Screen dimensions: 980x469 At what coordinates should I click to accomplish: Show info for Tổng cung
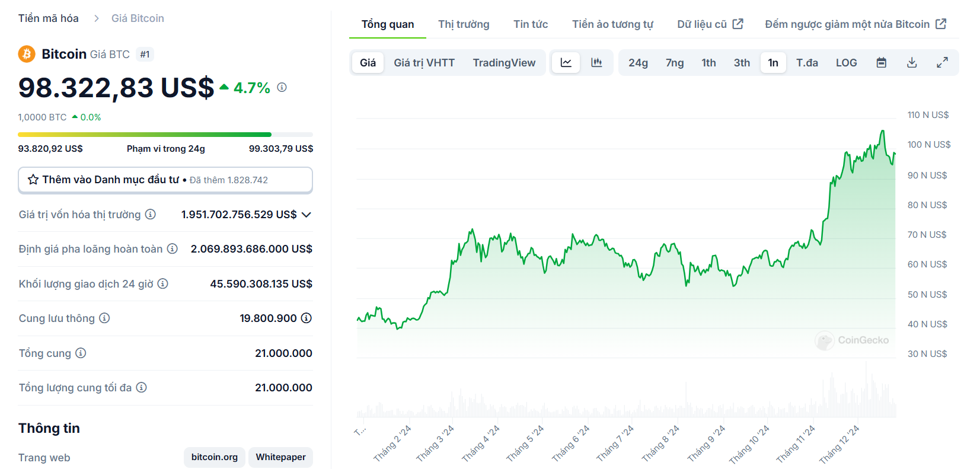tap(81, 353)
